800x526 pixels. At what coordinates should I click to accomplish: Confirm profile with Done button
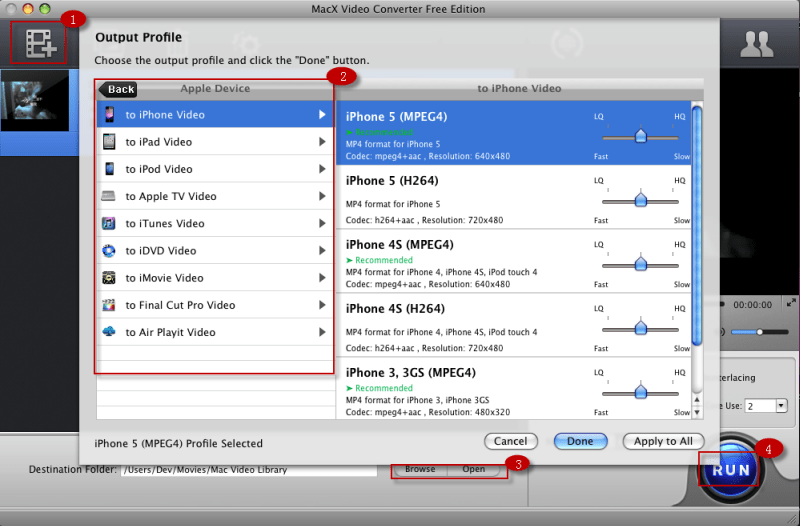click(580, 441)
